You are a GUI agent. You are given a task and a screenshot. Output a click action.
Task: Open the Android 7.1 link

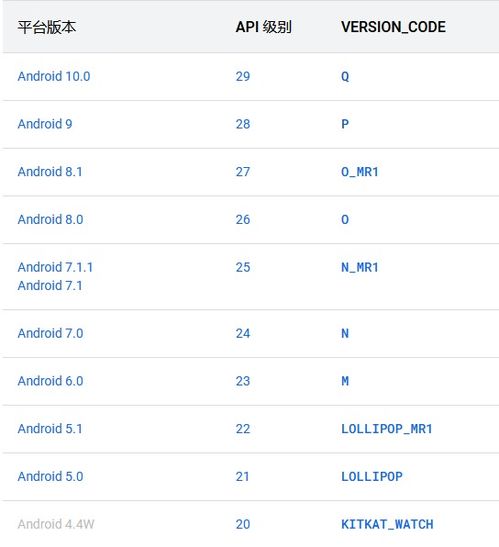tap(50, 285)
